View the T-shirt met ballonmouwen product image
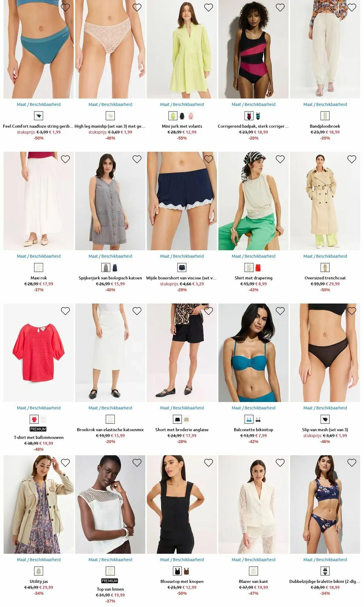Viewport: 364px width, 607px height. (38, 353)
